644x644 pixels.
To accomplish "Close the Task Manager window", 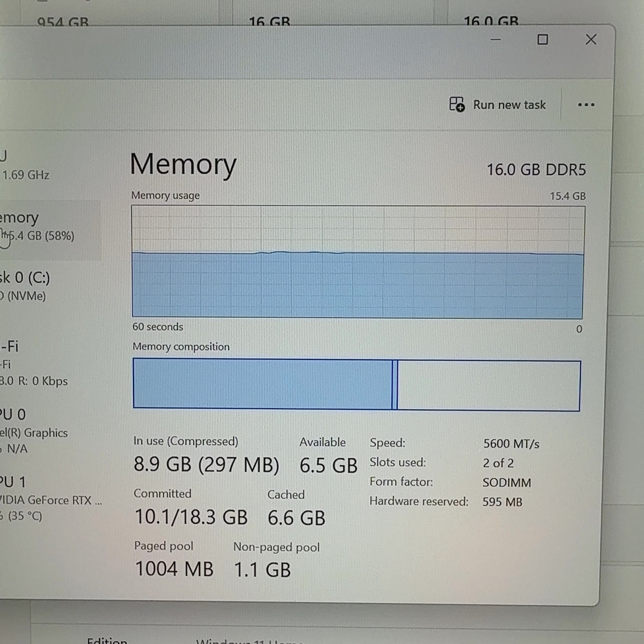I will 591,39.
